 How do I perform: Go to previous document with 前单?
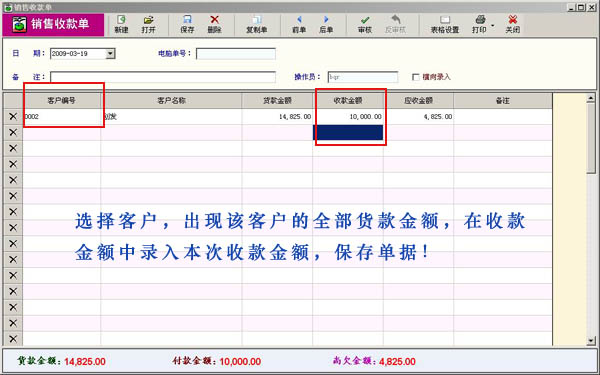299,24
